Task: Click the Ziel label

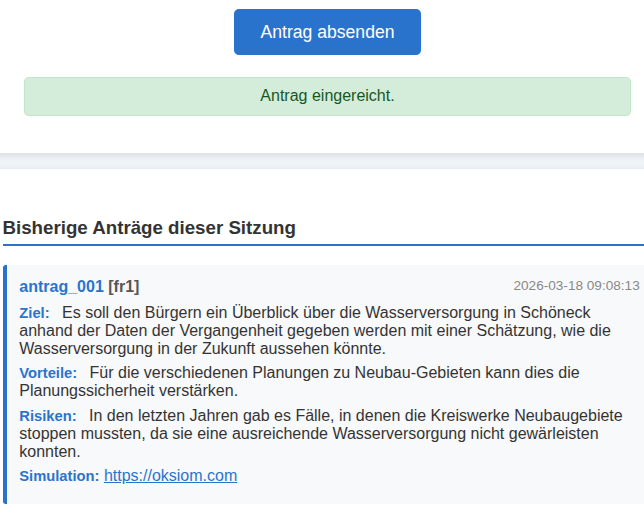Action: (x=34, y=313)
